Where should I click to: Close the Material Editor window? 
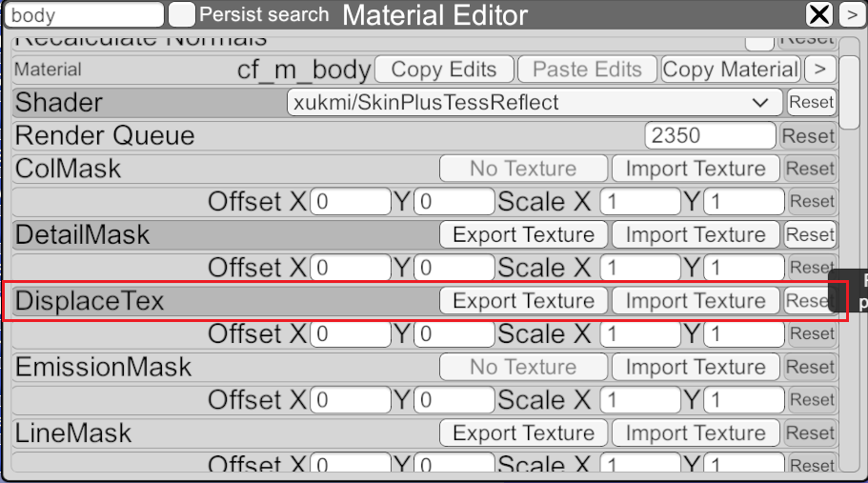pyautogui.click(x=819, y=14)
